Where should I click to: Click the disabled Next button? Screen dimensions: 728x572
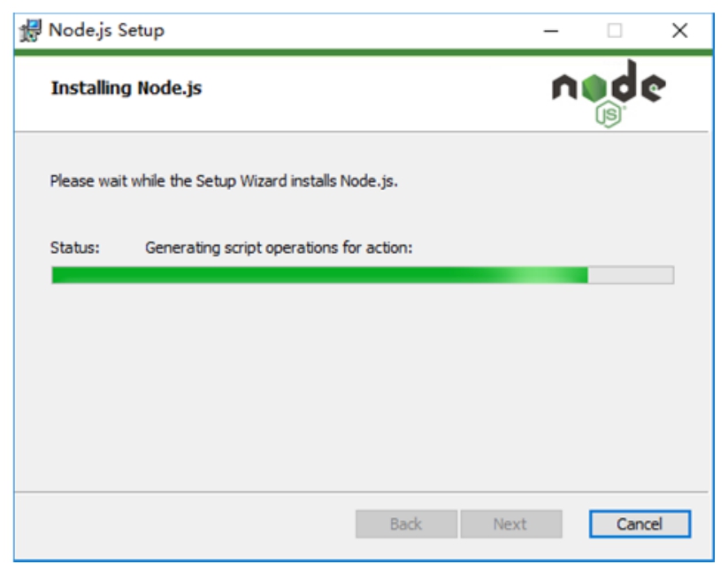coord(511,524)
